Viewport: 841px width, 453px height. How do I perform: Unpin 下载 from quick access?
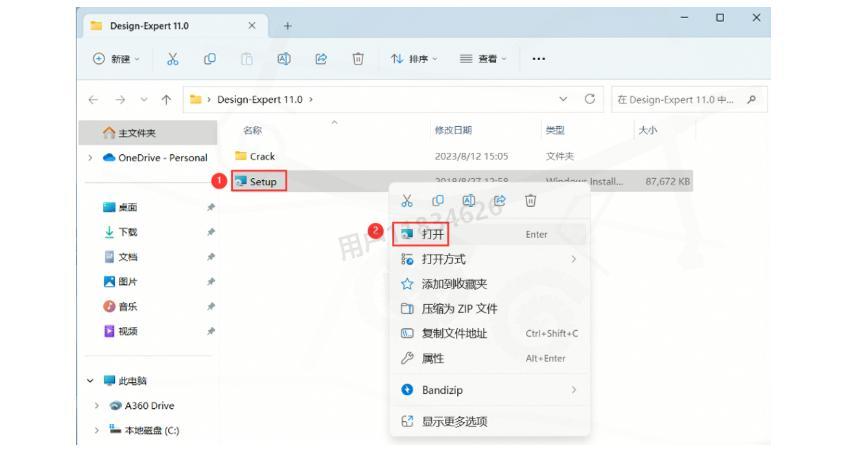click(211, 232)
